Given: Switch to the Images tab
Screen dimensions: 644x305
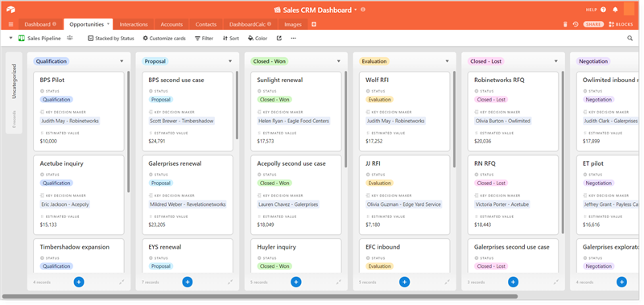Looking at the screenshot, I should coord(293,25).
